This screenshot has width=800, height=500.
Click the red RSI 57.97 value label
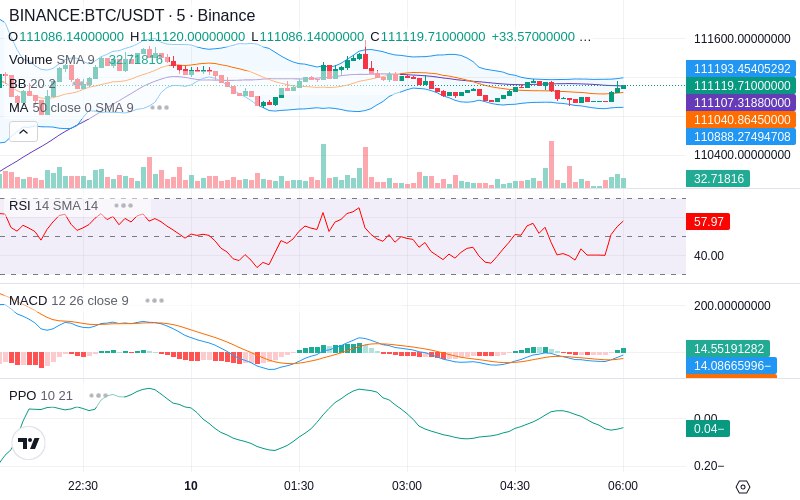[708, 222]
